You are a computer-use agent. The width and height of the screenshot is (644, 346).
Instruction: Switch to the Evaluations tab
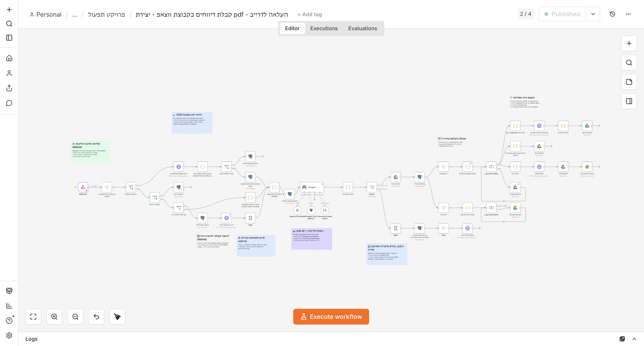tap(363, 28)
